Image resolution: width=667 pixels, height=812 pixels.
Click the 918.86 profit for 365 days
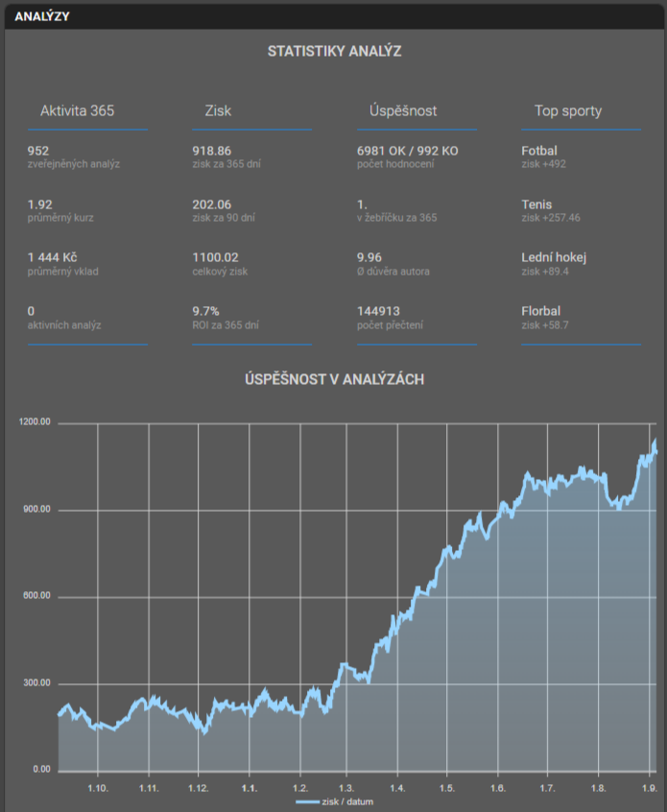(x=212, y=151)
